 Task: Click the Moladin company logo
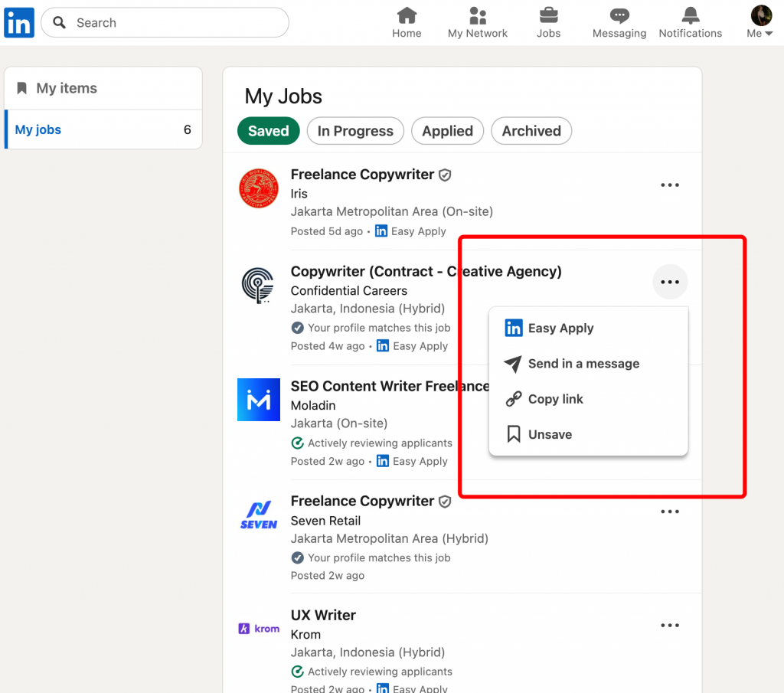coord(259,400)
